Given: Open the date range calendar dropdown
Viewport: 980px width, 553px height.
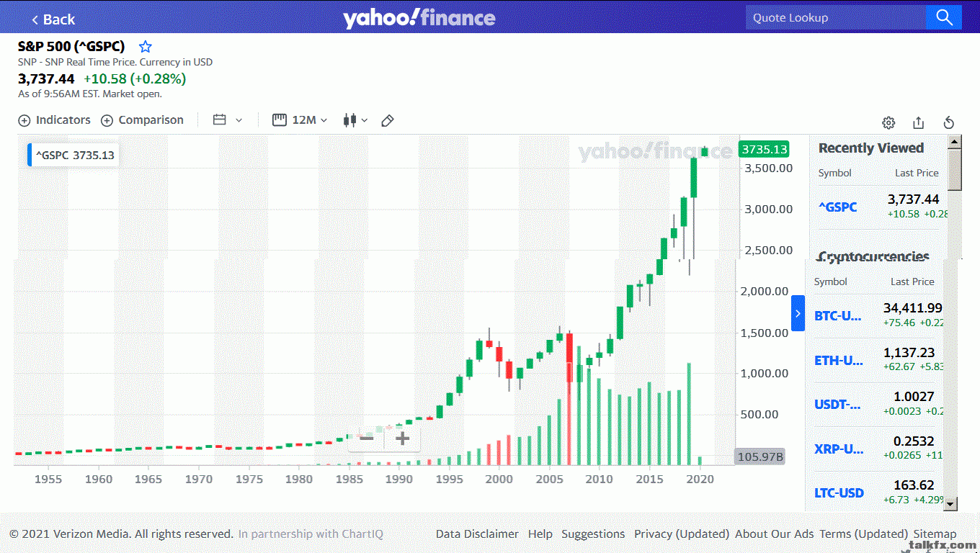Looking at the screenshot, I should click(x=228, y=120).
